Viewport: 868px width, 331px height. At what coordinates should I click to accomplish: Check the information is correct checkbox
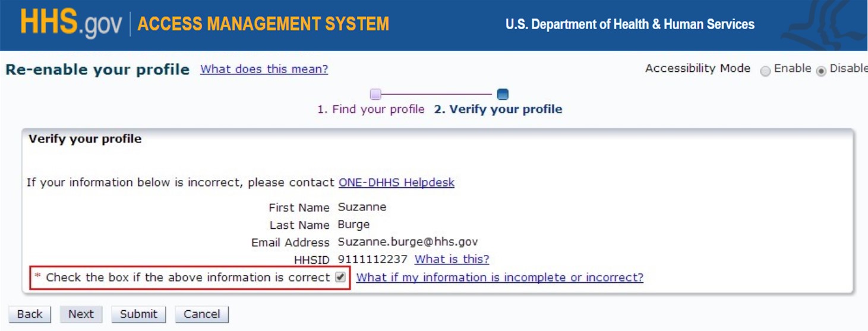point(340,278)
